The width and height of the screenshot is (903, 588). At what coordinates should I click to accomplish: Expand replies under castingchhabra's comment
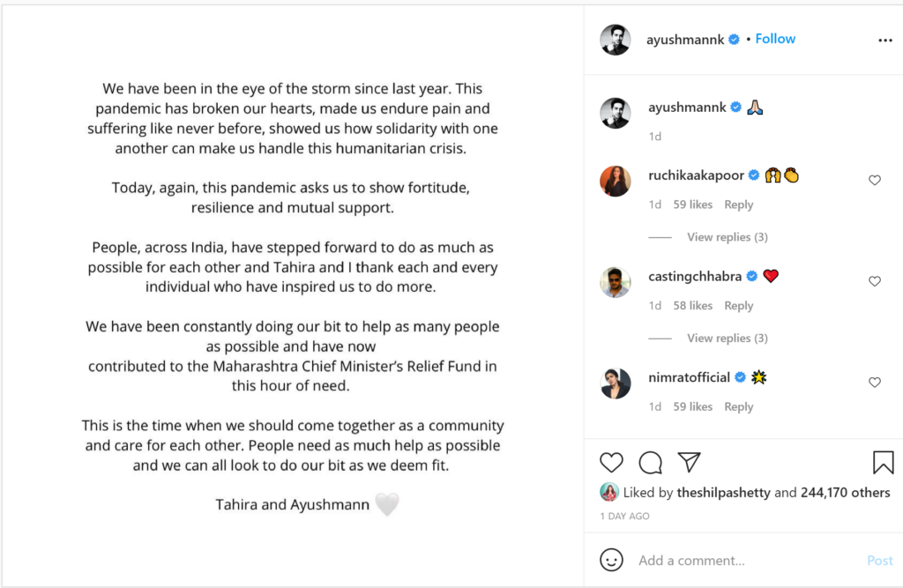(727, 339)
